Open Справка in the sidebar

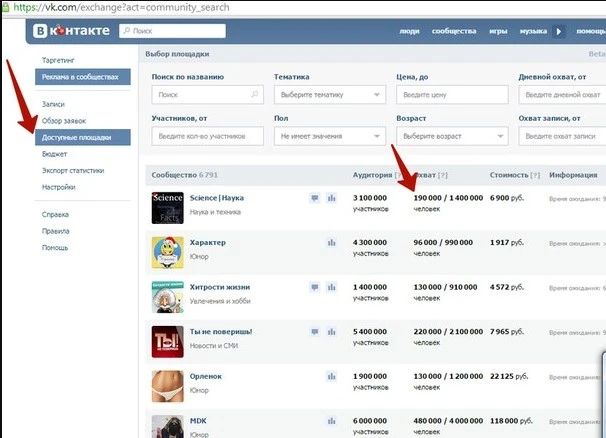55,215
